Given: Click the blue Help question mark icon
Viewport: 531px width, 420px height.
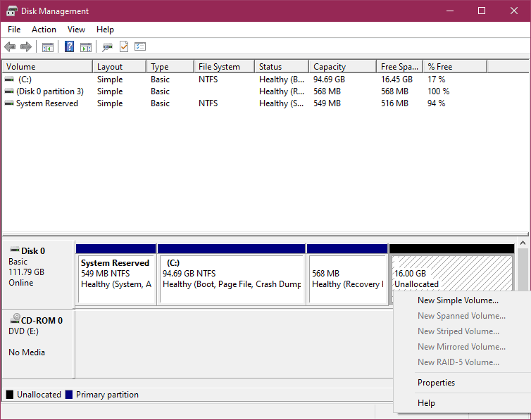Looking at the screenshot, I should (69, 47).
